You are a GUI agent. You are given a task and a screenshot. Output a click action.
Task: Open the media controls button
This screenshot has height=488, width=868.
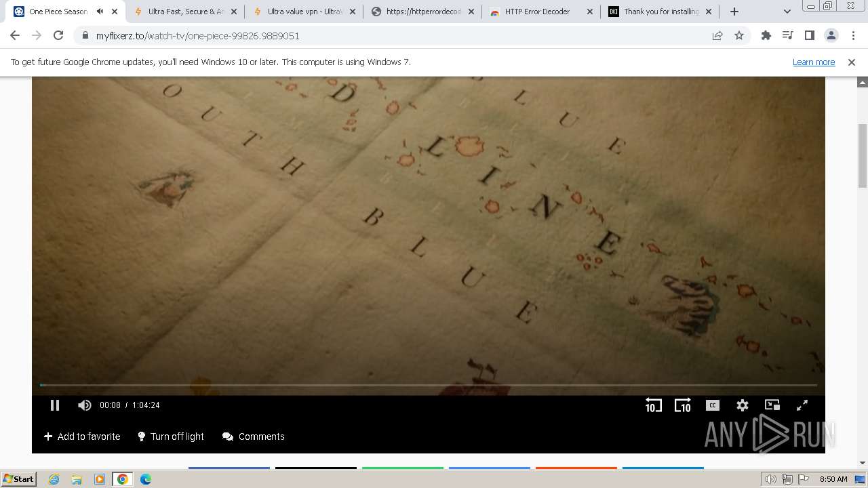click(x=787, y=36)
